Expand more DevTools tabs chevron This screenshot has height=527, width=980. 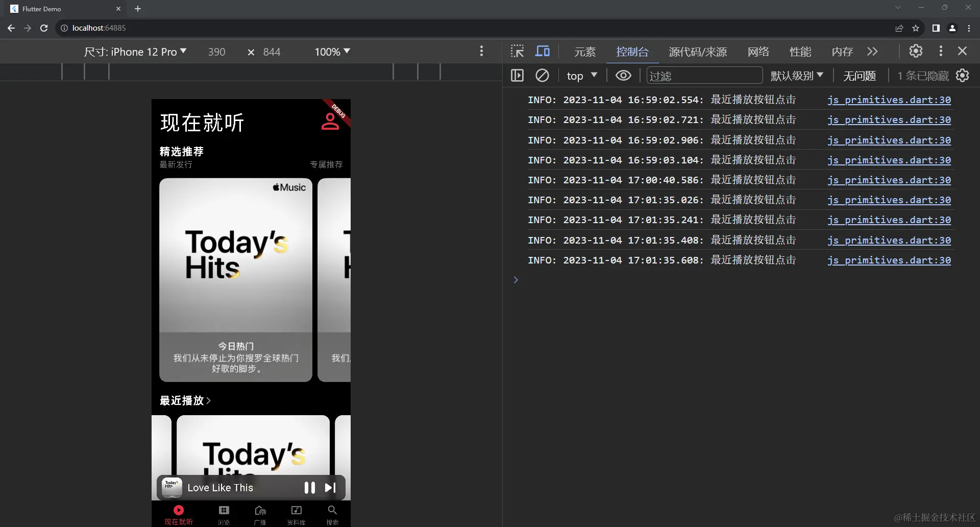(x=872, y=52)
